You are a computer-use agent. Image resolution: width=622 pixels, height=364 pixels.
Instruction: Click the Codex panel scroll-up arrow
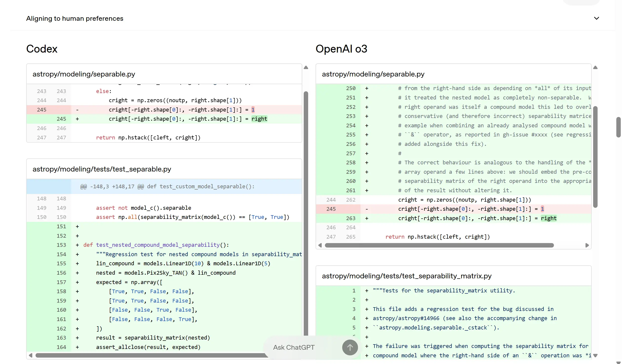(x=306, y=67)
